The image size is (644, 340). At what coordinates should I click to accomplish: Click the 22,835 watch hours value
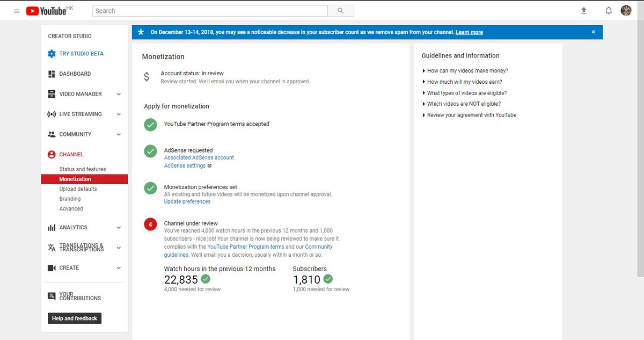[x=181, y=279]
